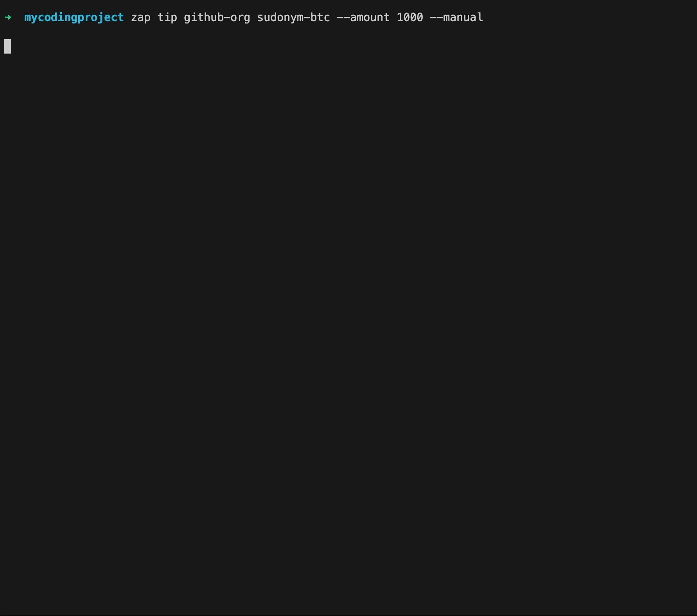Click the green prompt arrow icon
The width and height of the screenshot is (697, 616).
pos(8,17)
